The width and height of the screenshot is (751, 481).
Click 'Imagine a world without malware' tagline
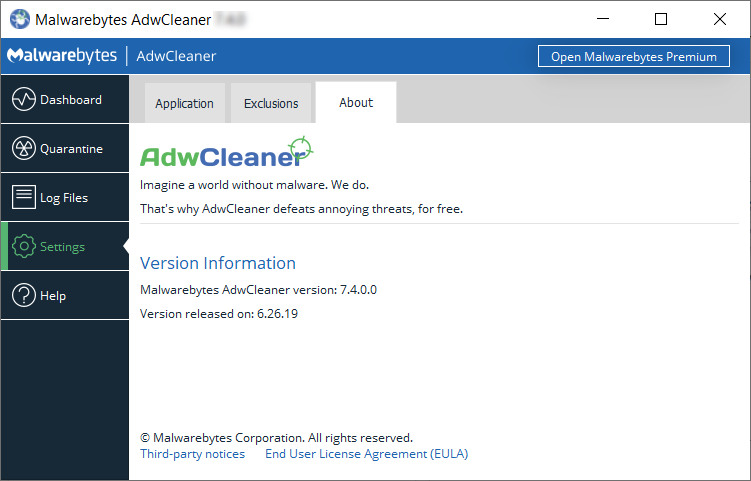[x=254, y=185]
